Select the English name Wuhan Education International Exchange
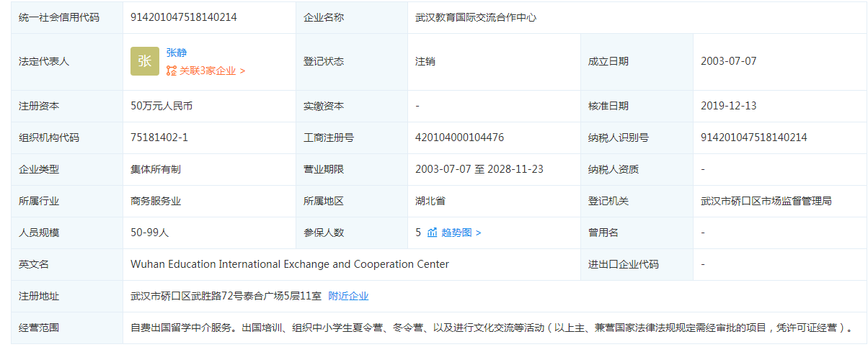Viewport: 868px width, 347px height. coord(290,264)
